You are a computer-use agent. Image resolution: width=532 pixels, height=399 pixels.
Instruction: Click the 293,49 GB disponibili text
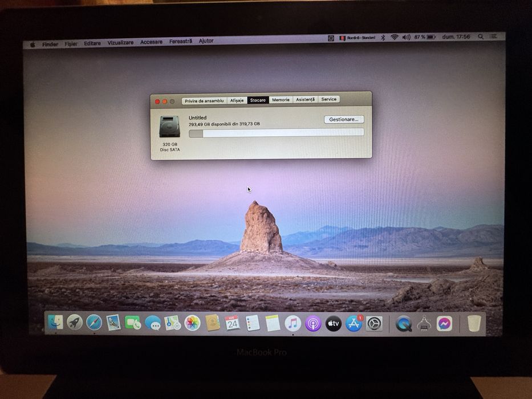224,124
